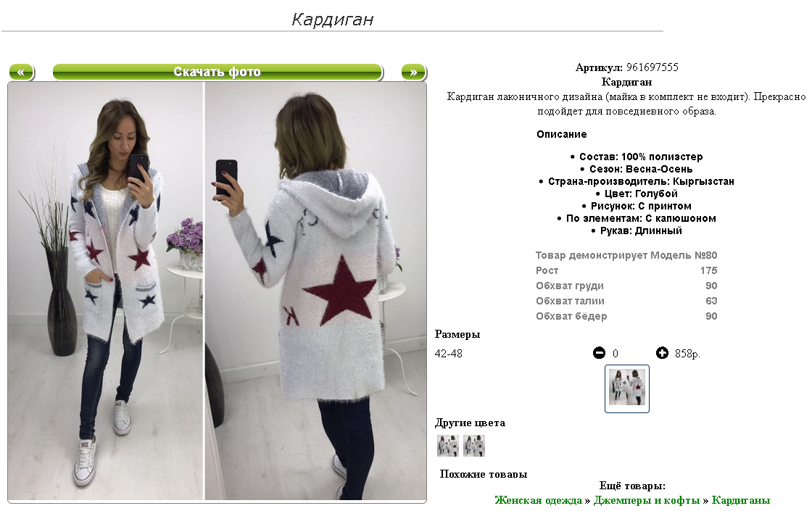Choose the first alternate color thumbnail
The image size is (812, 511).
coord(448,446)
